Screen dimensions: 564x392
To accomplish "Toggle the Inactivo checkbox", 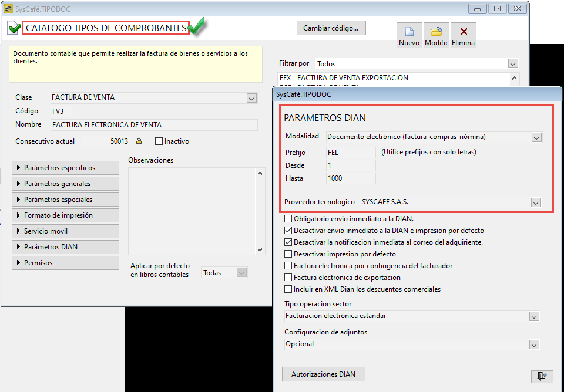I will pyautogui.click(x=159, y=141).
